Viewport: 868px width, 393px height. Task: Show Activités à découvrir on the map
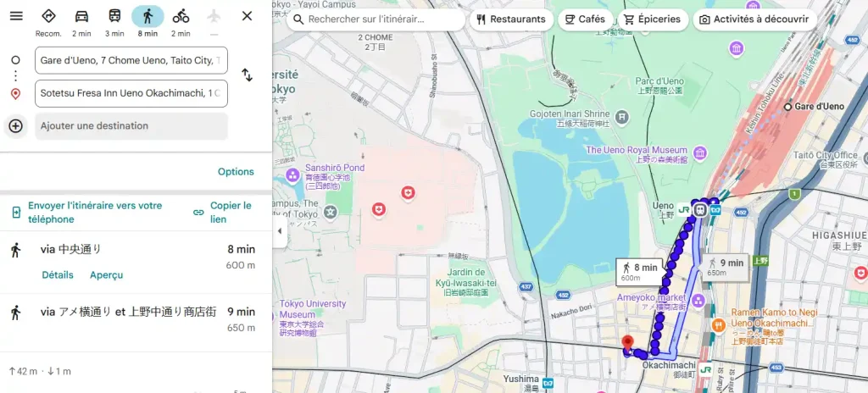pos(755,19)
